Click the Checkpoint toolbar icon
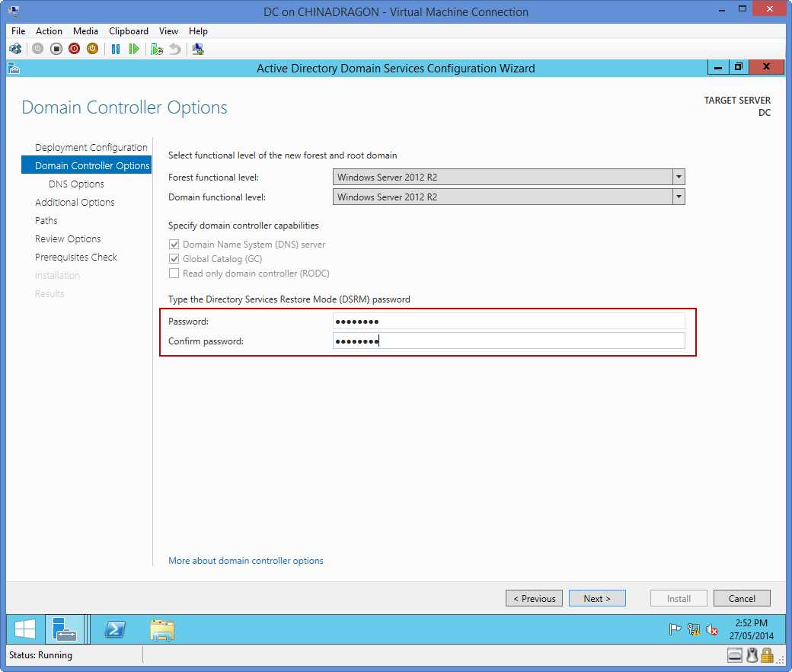This screenshot has width=792, height=672. 157,49
